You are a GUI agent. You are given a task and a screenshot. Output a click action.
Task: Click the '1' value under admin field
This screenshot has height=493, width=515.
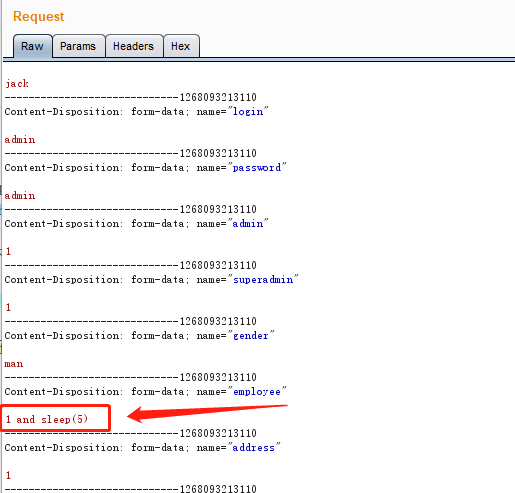(x=8, y=251)
